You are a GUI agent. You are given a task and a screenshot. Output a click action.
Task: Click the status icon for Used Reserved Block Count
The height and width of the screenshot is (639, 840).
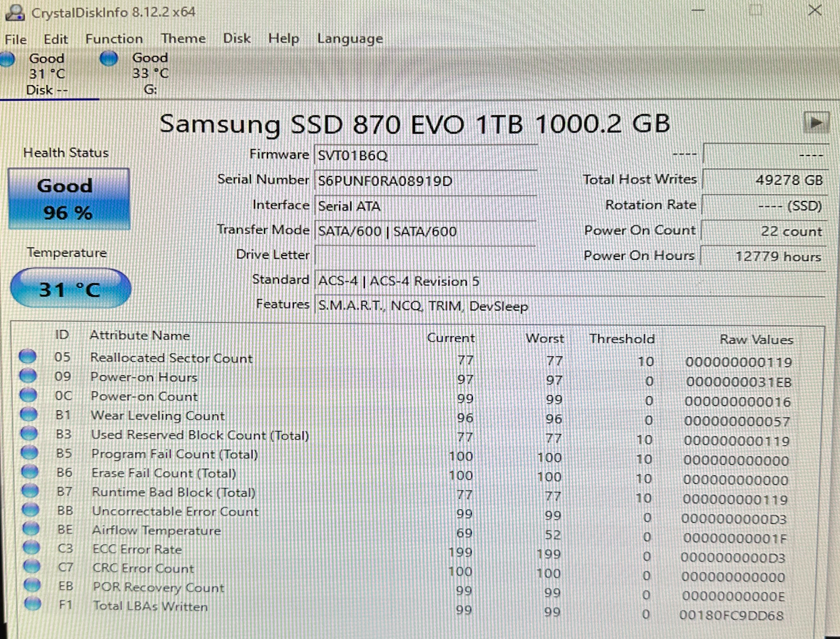[29, 433]
